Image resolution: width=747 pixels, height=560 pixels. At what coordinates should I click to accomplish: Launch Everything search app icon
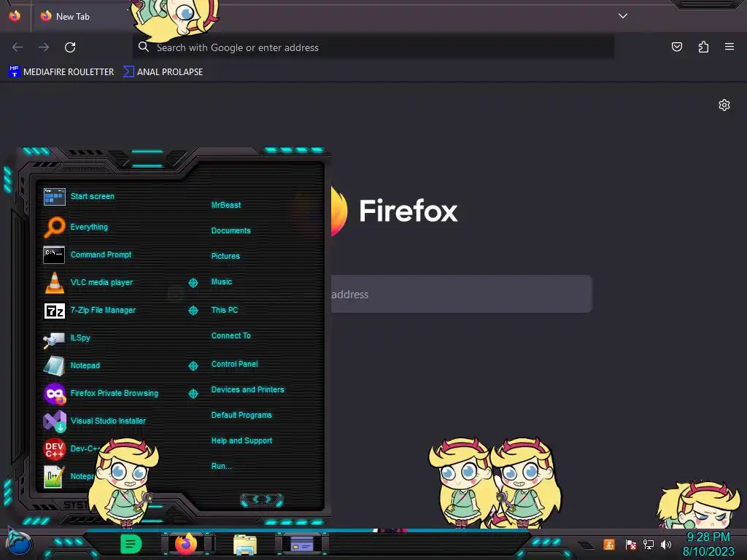tap(54, 227)
